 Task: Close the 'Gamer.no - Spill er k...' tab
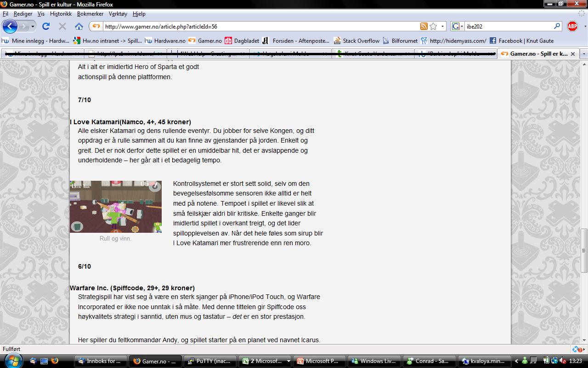click(x=572, y=54)
